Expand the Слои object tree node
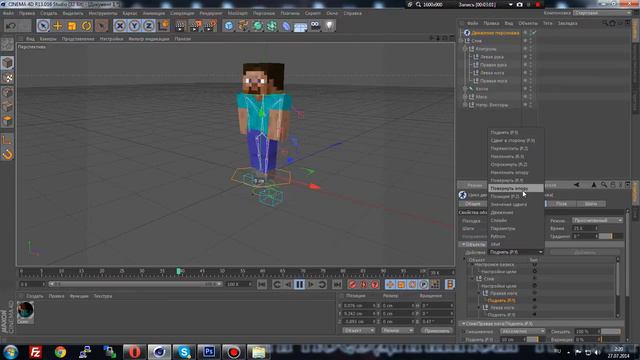This screenshot has height=360, width=640. (462, 41)
